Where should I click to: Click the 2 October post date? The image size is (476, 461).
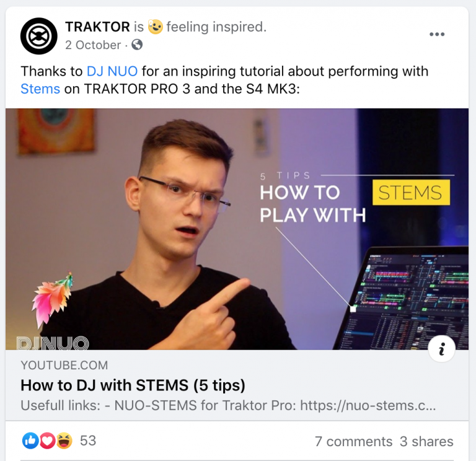point(93,45)
